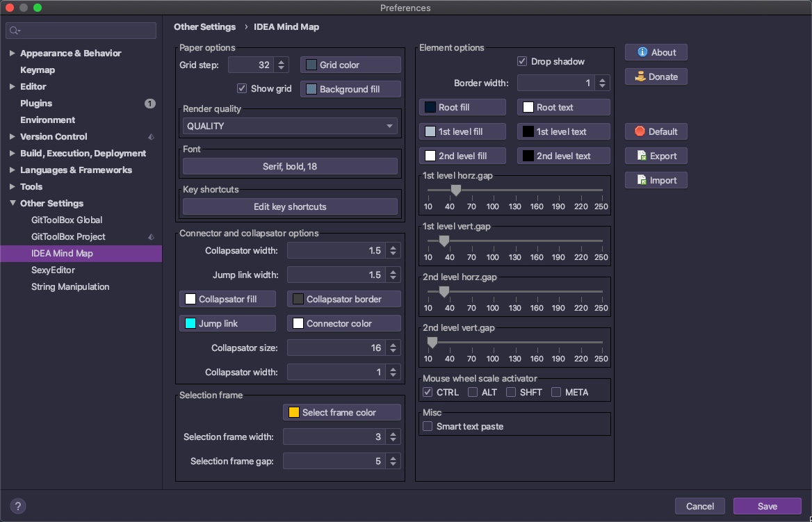
Task: Click Edit key shortcuts button
Action: [290, 206]
